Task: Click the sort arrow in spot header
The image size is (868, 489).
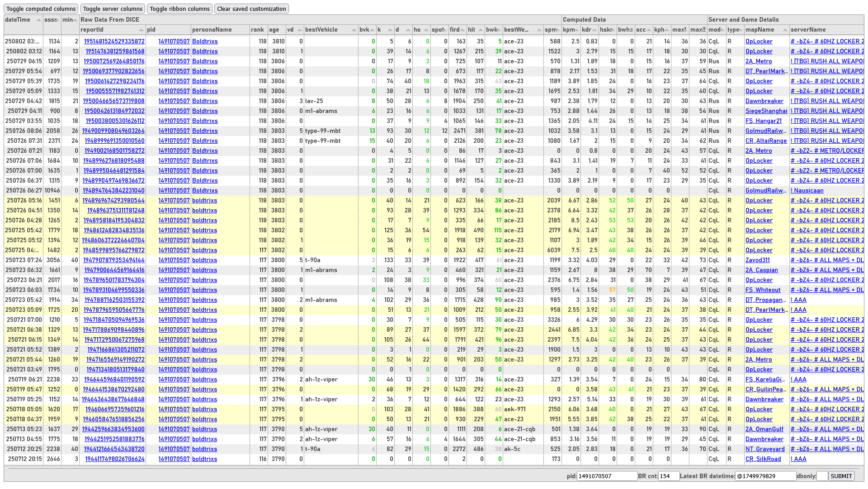Action: pyautogui.click(x=444, y=30)
